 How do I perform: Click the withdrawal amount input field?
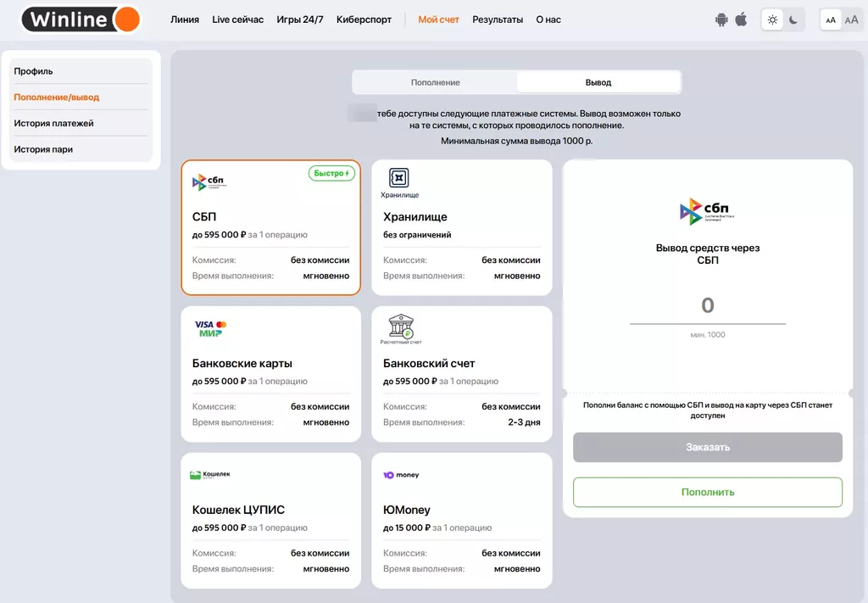(708, 305)
